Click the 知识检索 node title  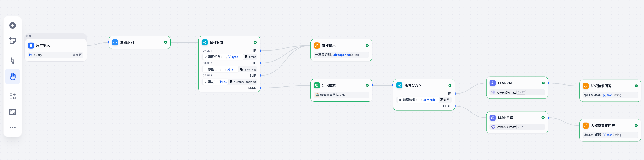pyautogui.click(x=329, y=85)
